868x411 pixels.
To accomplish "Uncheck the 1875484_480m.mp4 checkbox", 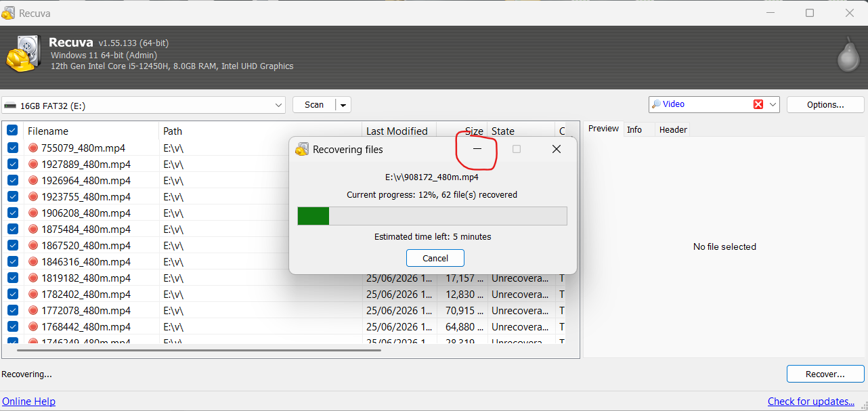I will point(12,229).
